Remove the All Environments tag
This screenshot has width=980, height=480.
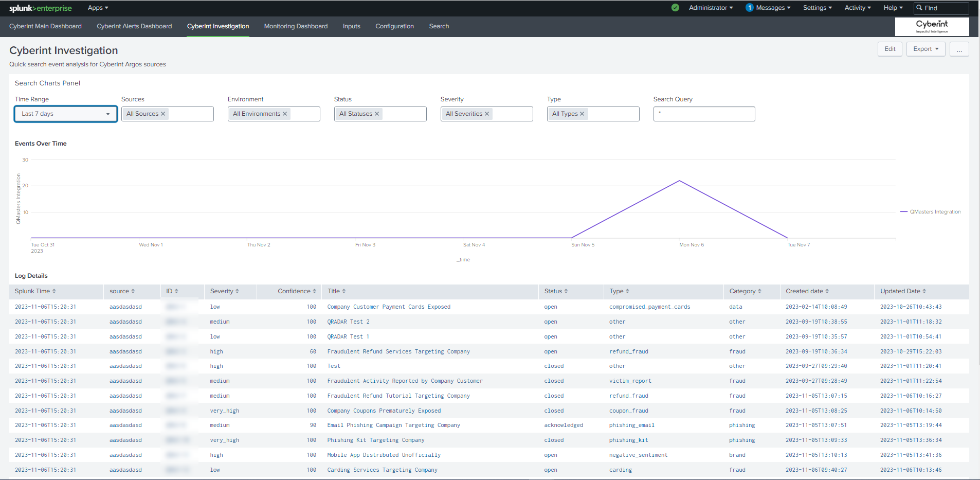pyautogui.click(x=285, y=114)
